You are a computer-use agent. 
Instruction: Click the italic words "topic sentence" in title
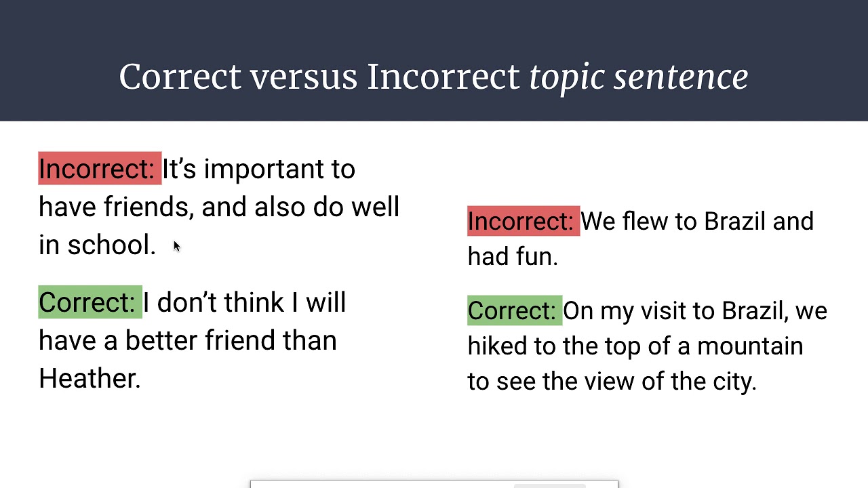tap(638, 77)
